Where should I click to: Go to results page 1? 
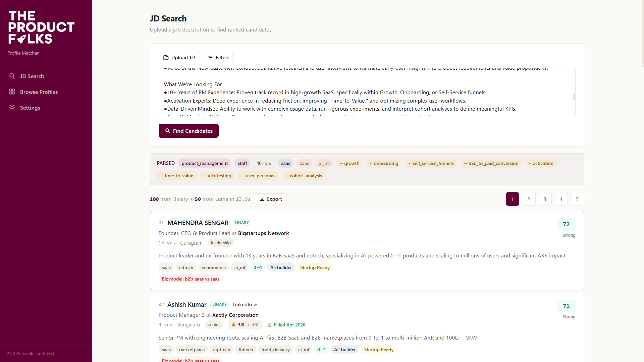(512, 199)
